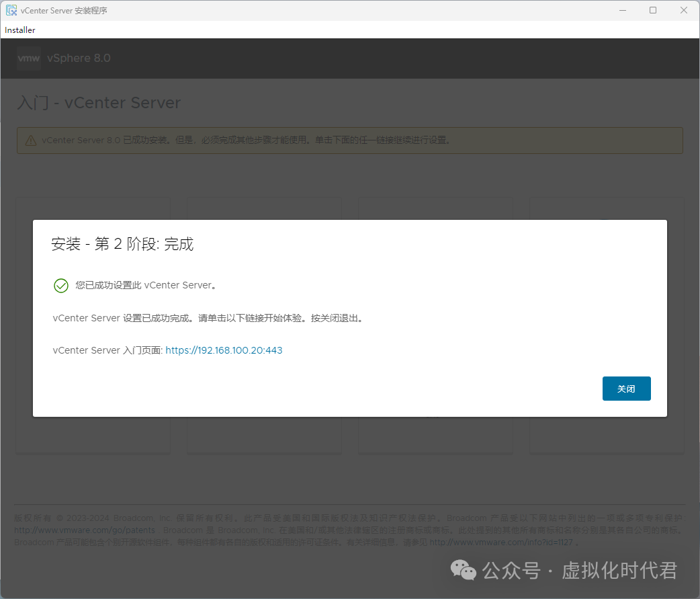Click the label vCenter Server 入门页面:
Screen dimensions: 700x599
(x=107, y=350)
